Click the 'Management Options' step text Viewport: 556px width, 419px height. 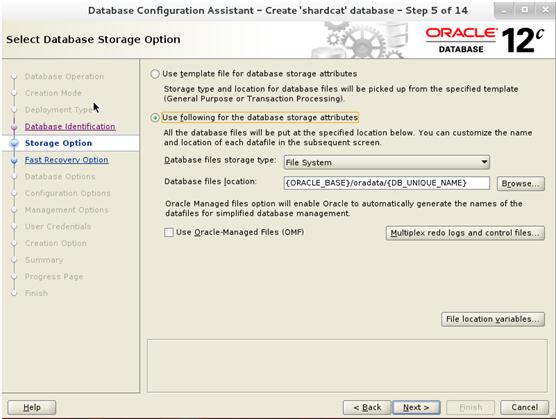(66, 210)
